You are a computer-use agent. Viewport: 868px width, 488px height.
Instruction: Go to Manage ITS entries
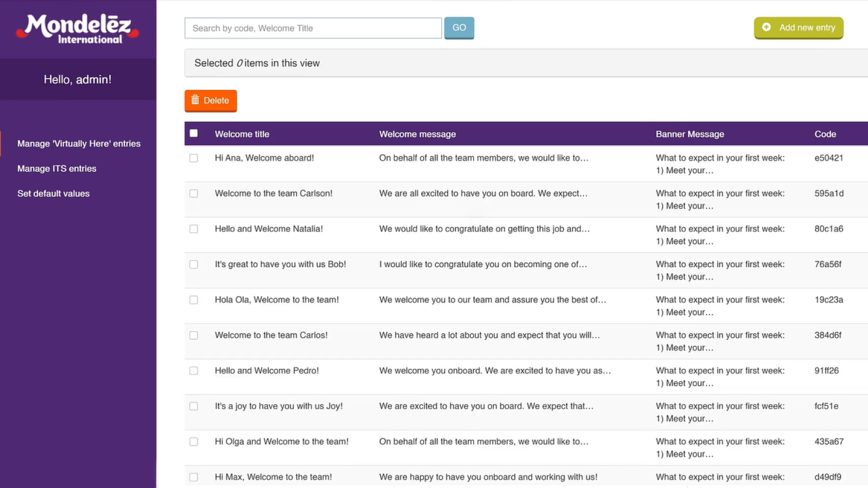pos(57,169)
